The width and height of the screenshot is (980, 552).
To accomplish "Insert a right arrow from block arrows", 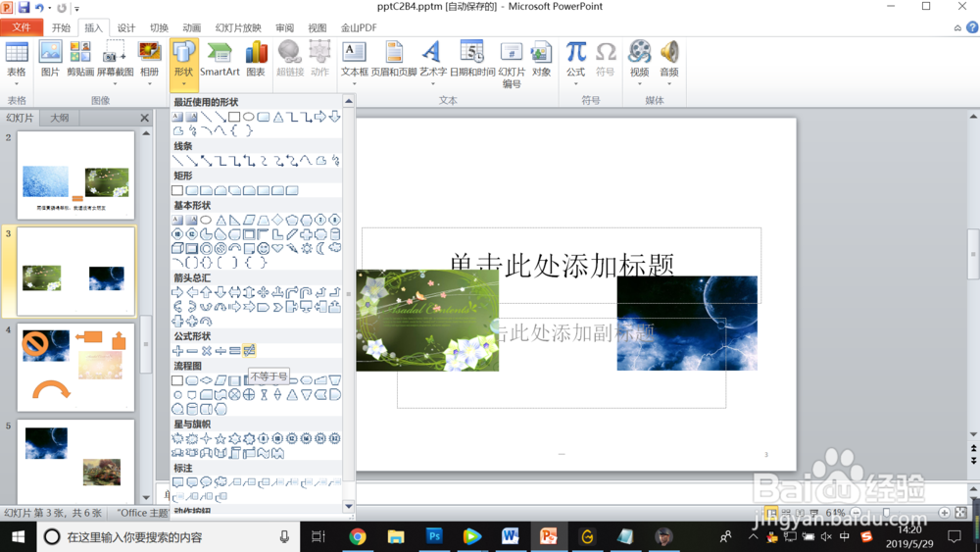I will [178, 292].
